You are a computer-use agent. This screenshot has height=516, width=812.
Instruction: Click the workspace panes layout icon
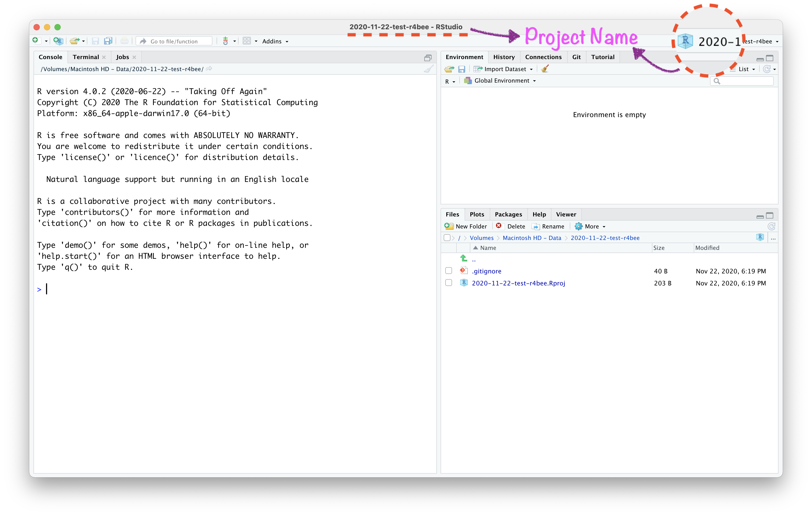[x=247, y=41]
